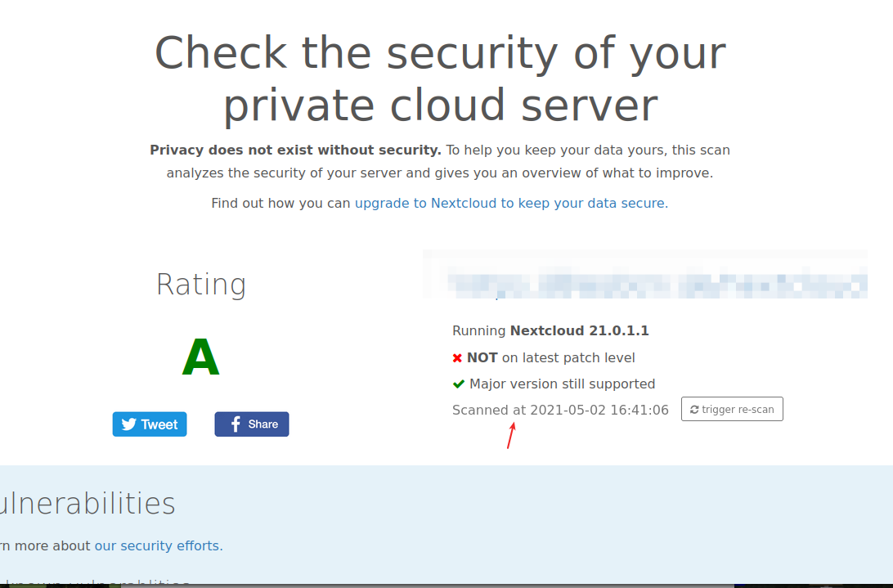The image size is (893, 588).
Task: Click the green checkmark supported icon
Action: (459, 384)
